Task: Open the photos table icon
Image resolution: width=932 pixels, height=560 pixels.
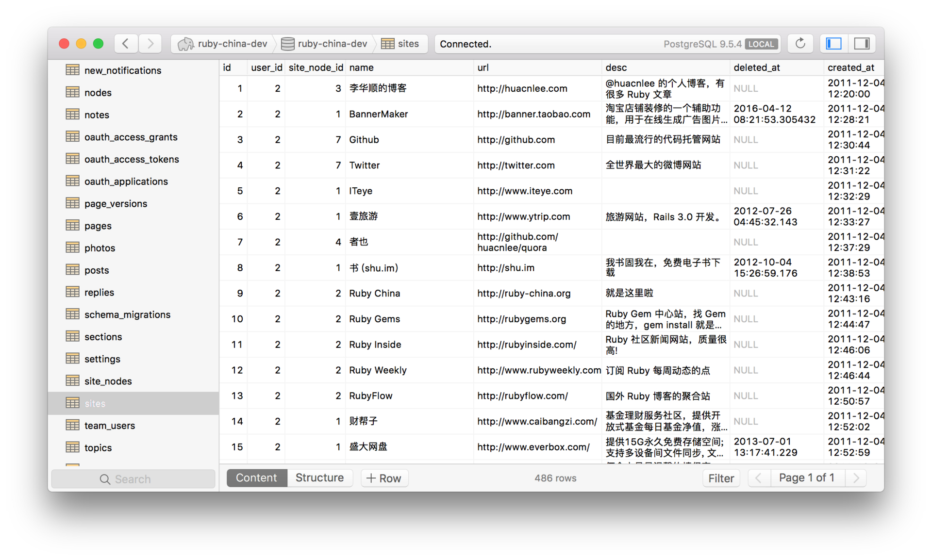Action: 73,247
